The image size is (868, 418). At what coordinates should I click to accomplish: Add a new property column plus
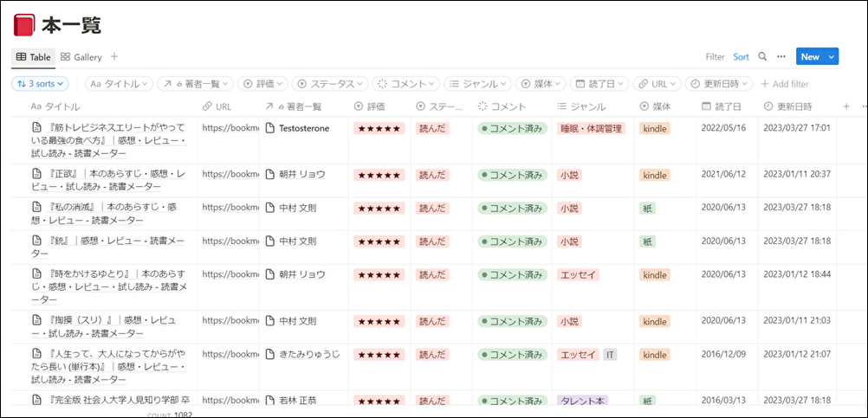point(845,106)
